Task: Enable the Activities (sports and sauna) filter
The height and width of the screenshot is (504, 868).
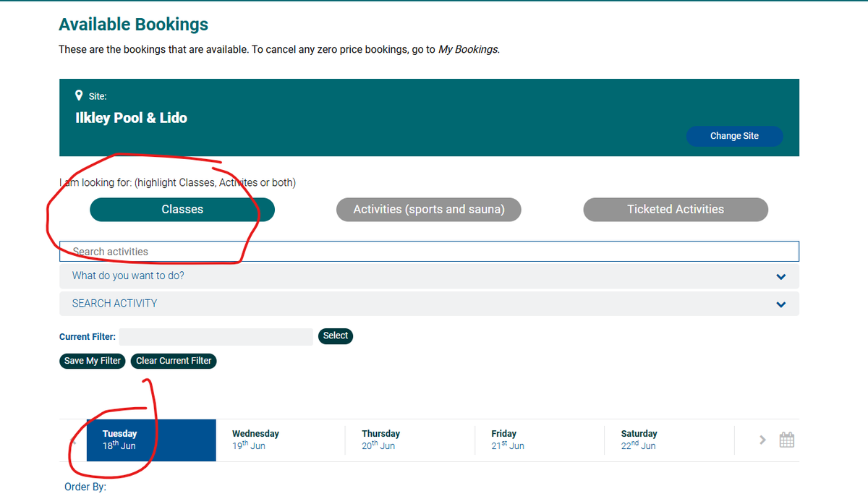Action: coord(428,209)
